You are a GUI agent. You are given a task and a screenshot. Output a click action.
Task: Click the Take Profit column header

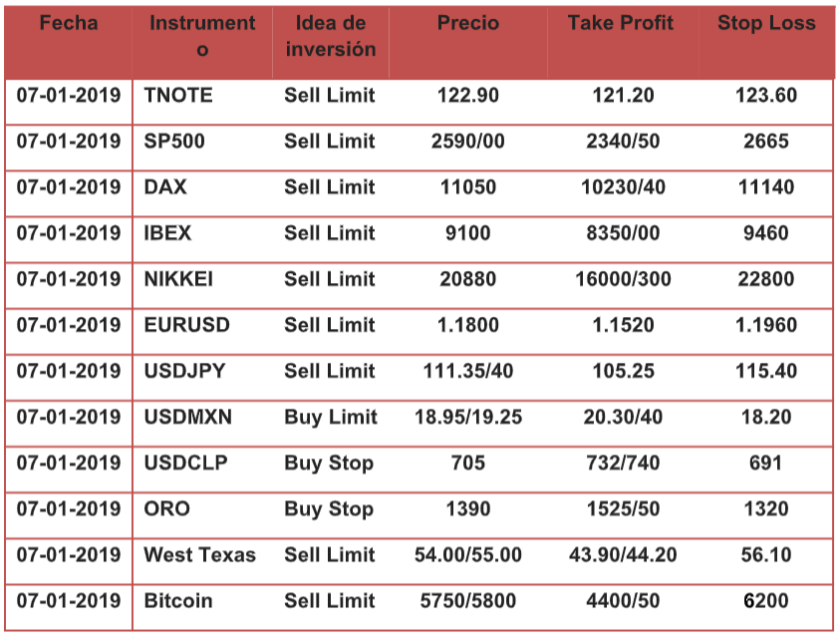point(621,23)
